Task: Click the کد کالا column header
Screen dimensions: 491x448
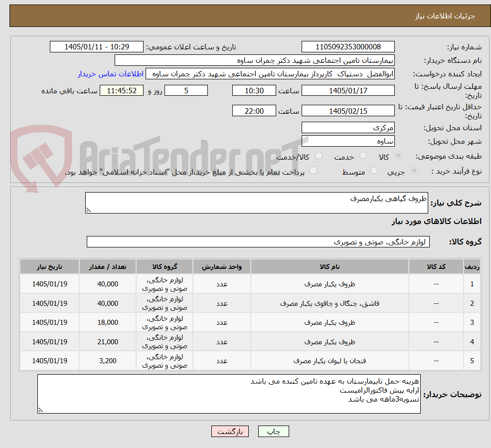Action: [x=436, y=266]
